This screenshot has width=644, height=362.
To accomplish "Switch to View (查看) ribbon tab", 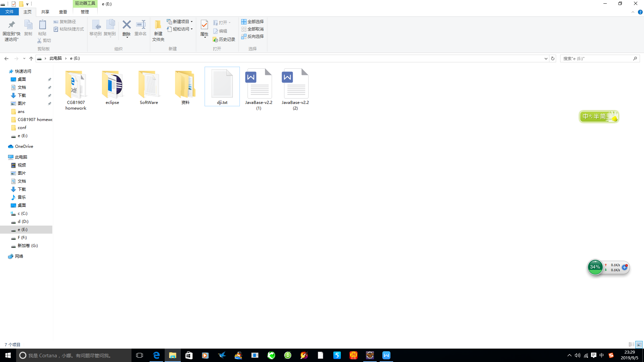I will (x=63, y=12).
